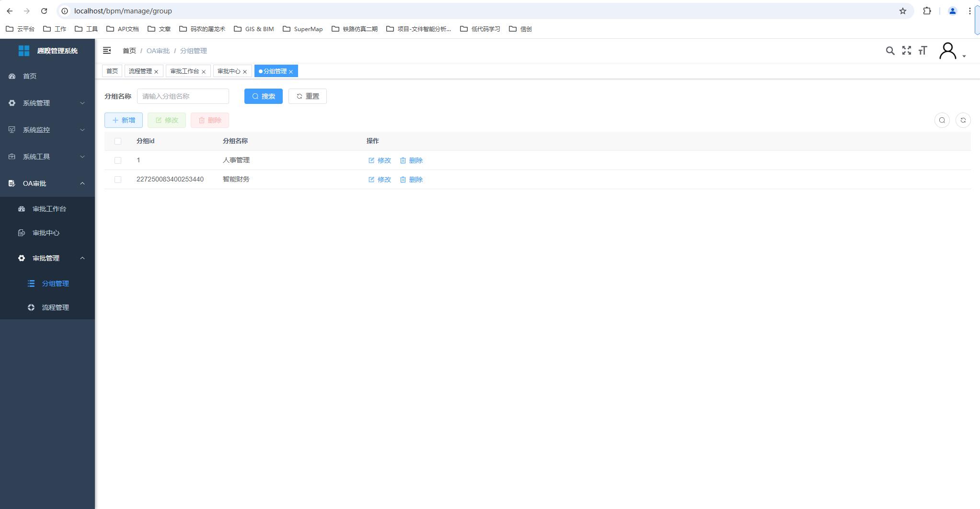Expand 系统管理 sidebar menu
Viewport: 980px width, 509px height.
[x=47, y=103]
